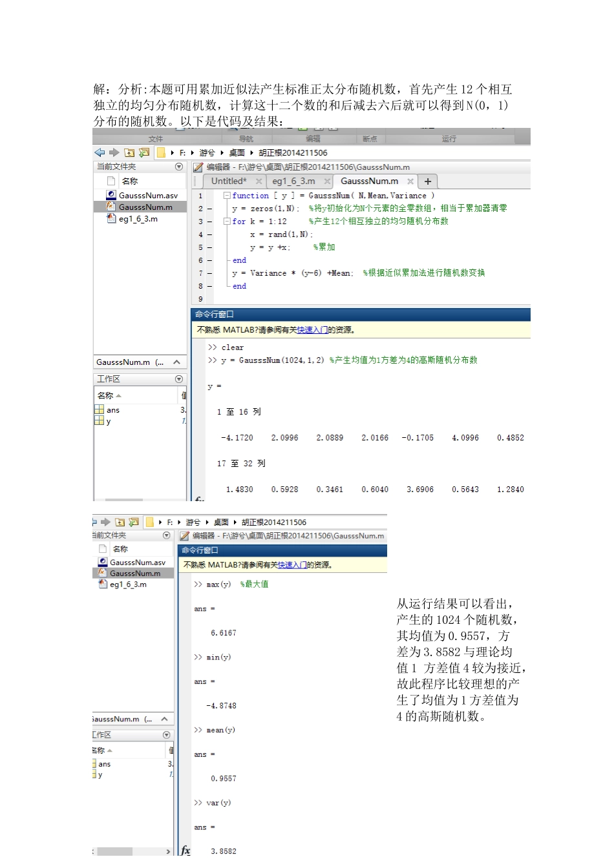This screenshot has height=868, width=614.
Task: Close the eg1_6_3.m editor tab
Action: (x=327, y=181)
